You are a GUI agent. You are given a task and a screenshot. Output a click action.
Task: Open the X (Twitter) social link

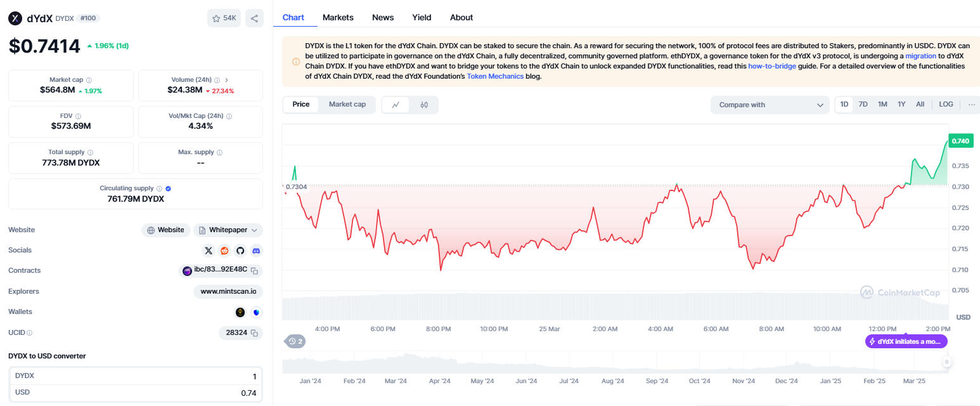209,251
